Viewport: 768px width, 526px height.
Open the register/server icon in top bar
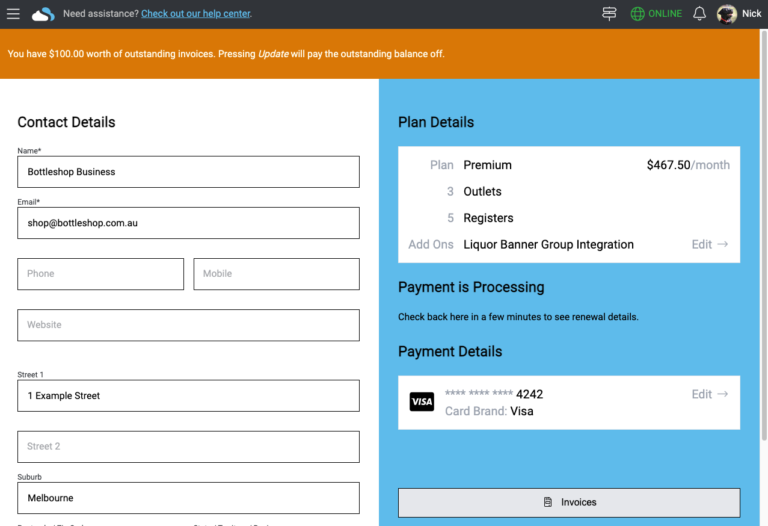(609, 14)
